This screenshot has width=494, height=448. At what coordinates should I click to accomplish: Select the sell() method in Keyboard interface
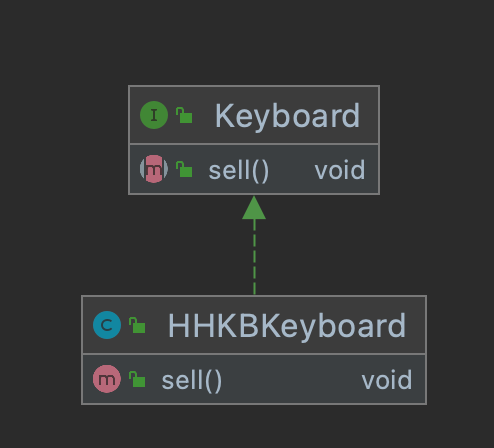click(239, 170)
